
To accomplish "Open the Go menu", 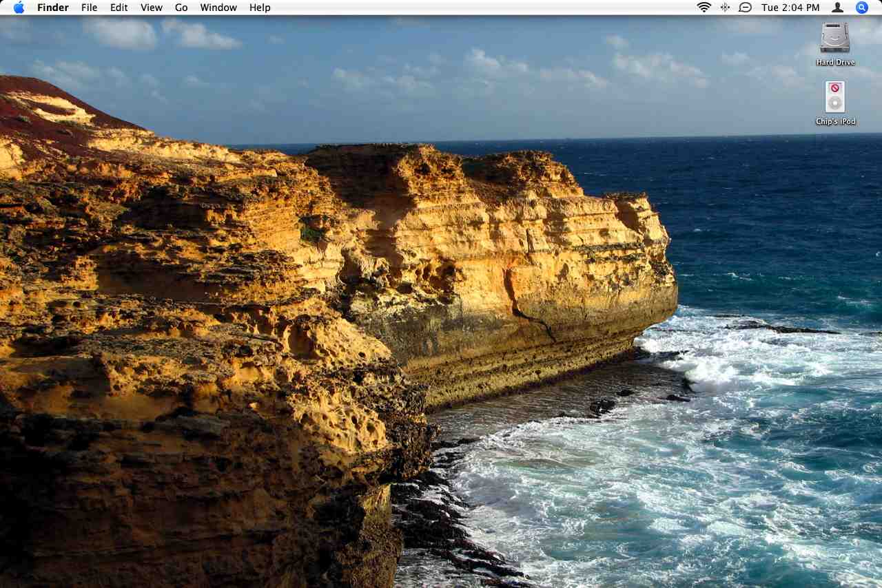I will [181, 8].
